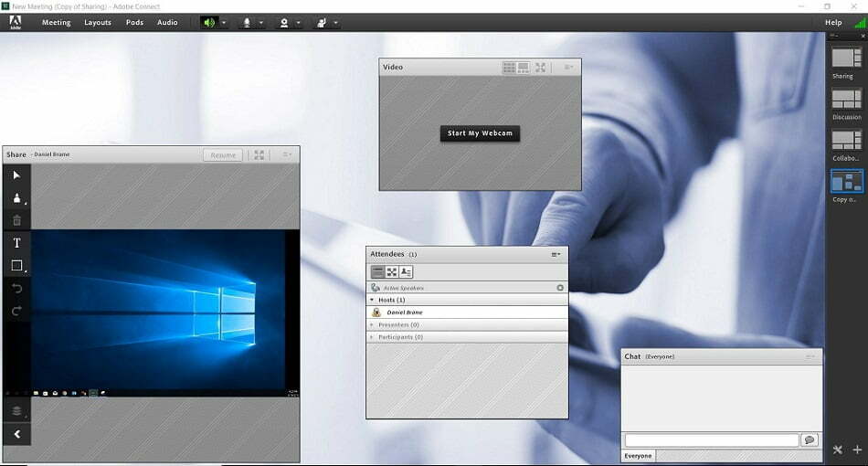868x466 pixels.
Task: Mute the green speaker icon
Action: 208,23
